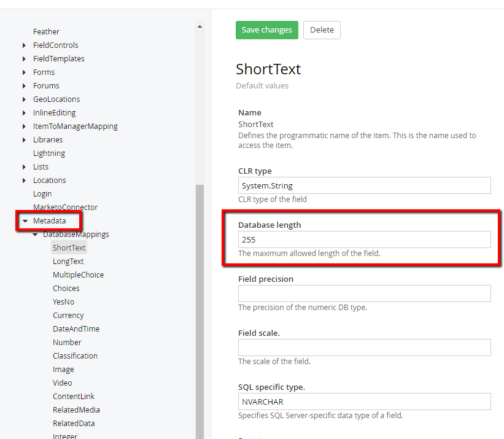Select the Metadata tree item
The width and height of the screenshot is (504, 439).
(49, 220)
